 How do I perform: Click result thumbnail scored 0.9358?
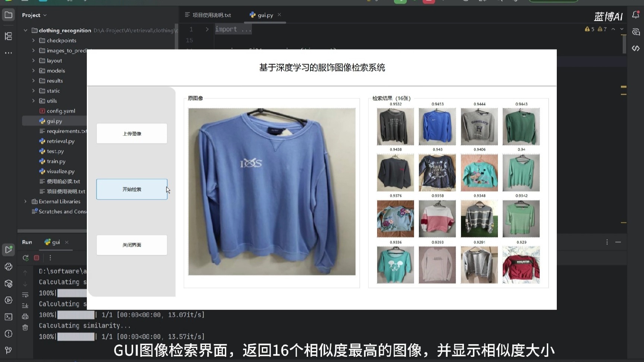tap(437, 219)
